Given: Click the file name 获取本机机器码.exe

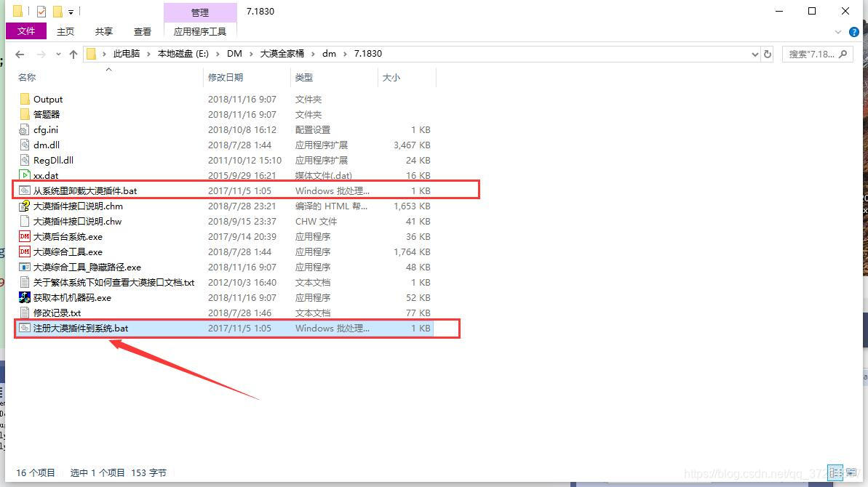Looking at the screenshot, I should click(72, 298).
